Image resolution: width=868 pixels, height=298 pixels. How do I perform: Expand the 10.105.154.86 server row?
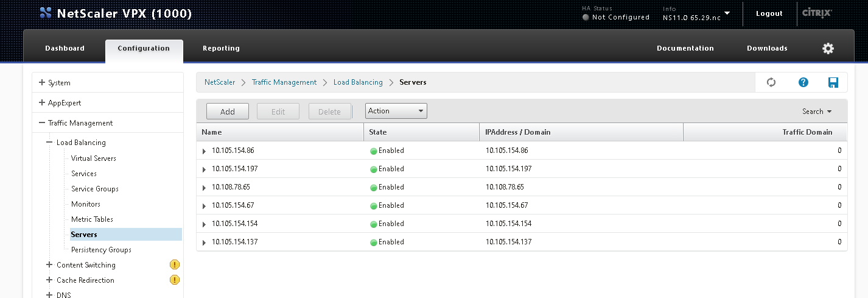[205, 151]
